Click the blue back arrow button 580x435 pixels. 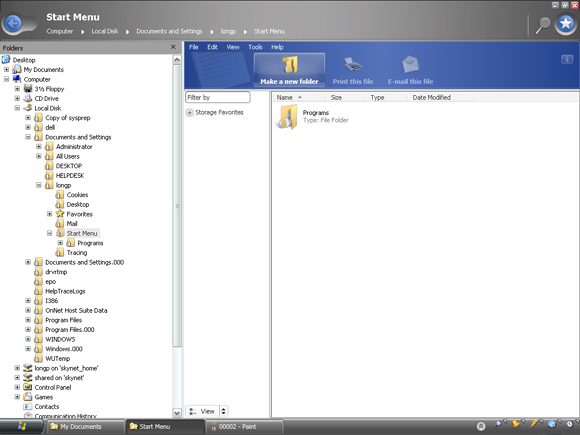coord(14,24)
